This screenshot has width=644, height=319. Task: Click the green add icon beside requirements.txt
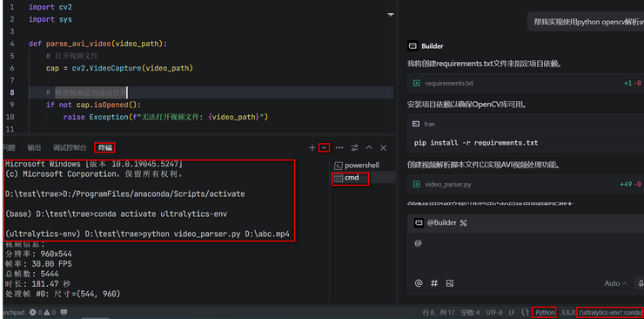click(417, 83)
